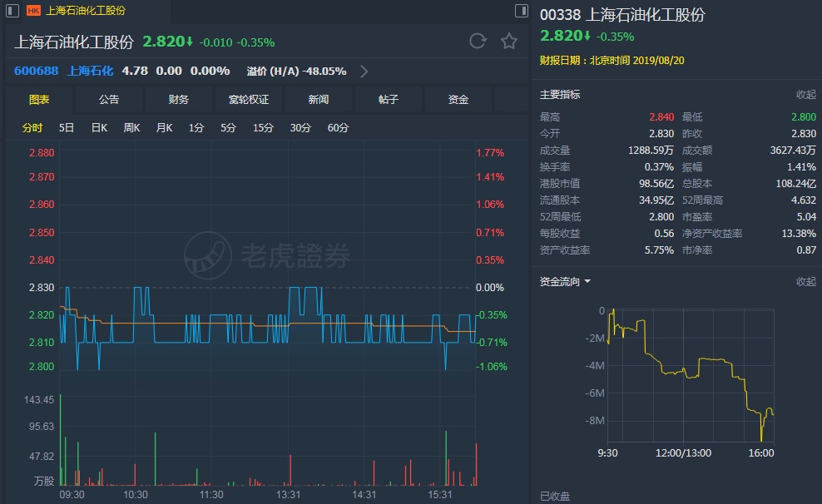Switch to the 新闻 tab
The width and height of the screenshot is (822, 504).
coord(318,100)
